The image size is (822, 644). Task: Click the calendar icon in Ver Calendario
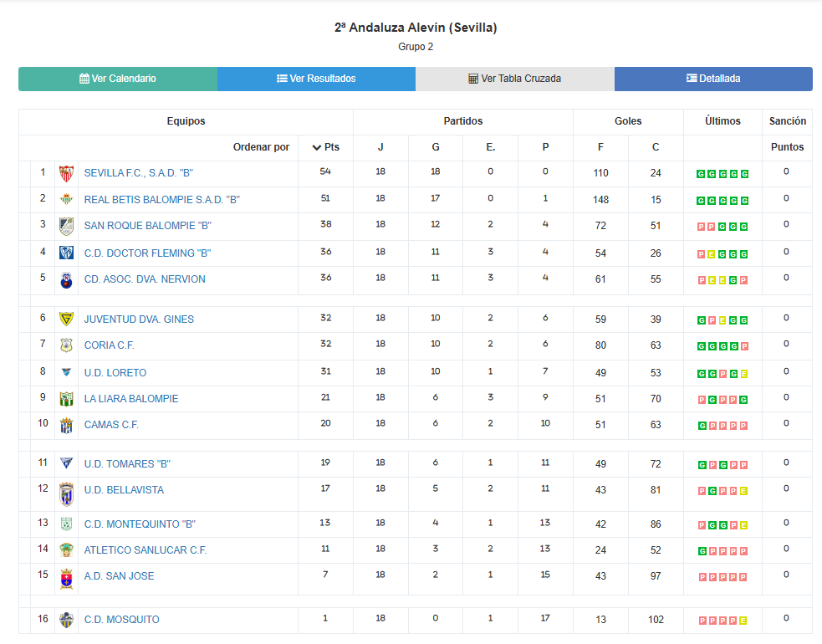tap(84, 79)
